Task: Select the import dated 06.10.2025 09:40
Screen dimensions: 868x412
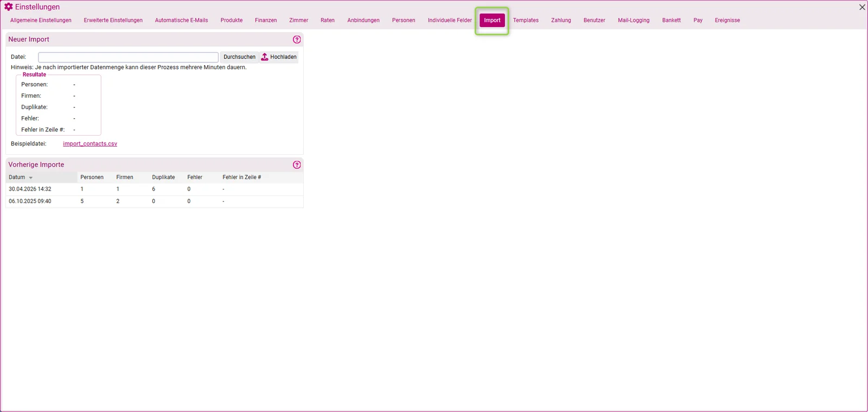Action: [x=155, y=201]
